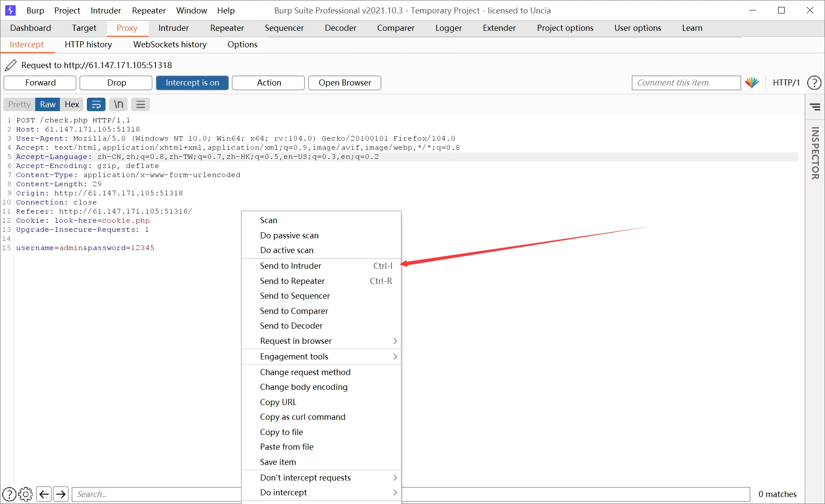This screenshot has height=504, width=825.
Task: Choose Send to Repeater from context menu
Action: (x=321, y=281)
